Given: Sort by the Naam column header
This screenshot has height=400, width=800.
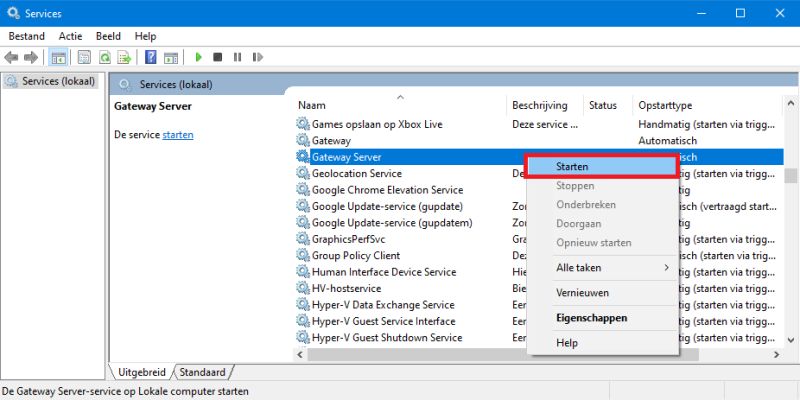Looking at the screenshot, I should (x=401, y=105).
